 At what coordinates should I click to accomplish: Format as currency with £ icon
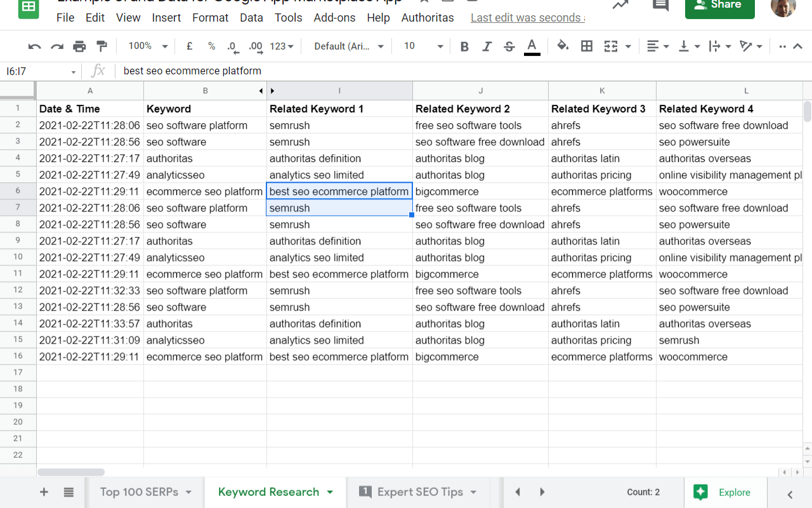click(189, 46)
